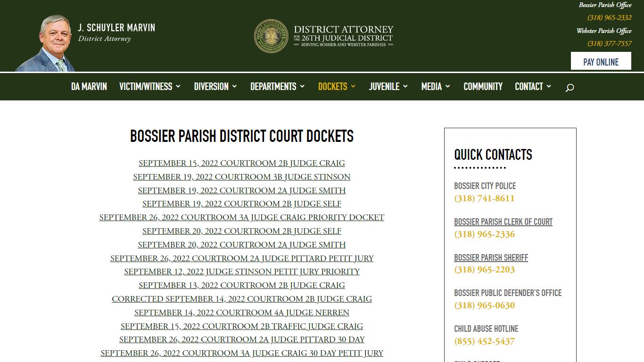Open the Community menu item
This screenshot has height=362, width=644.
(x=483, y=87)
